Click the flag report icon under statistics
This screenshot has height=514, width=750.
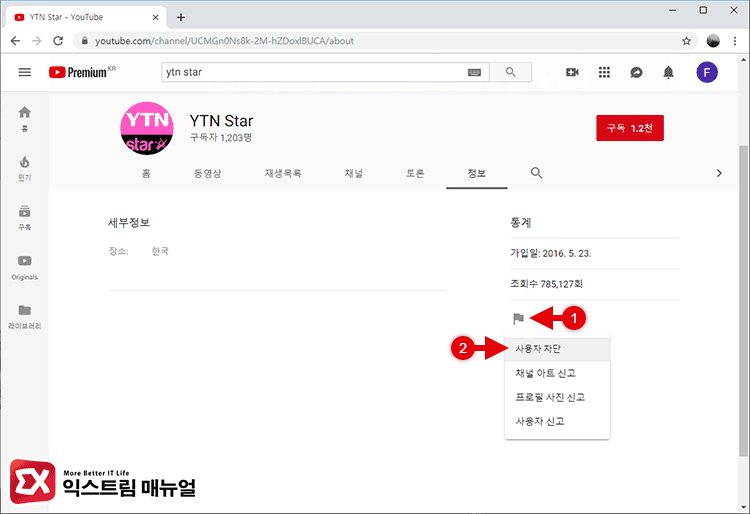(518, 318)
